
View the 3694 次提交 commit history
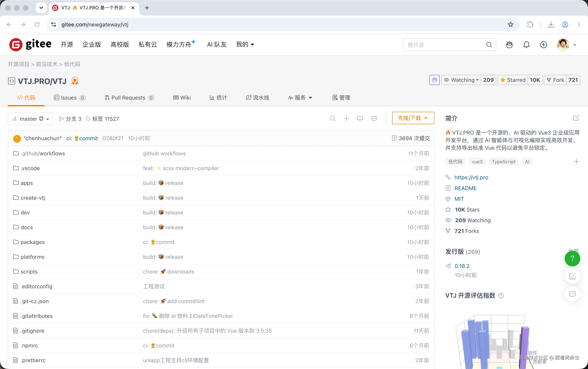point(411,138)
